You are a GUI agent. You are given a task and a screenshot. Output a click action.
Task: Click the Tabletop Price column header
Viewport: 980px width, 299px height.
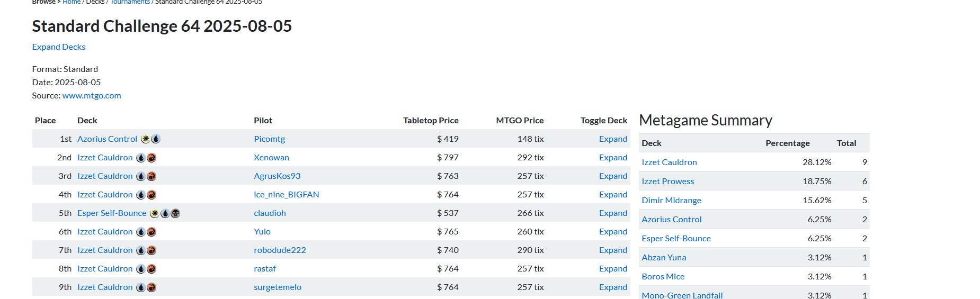(431, 121)
